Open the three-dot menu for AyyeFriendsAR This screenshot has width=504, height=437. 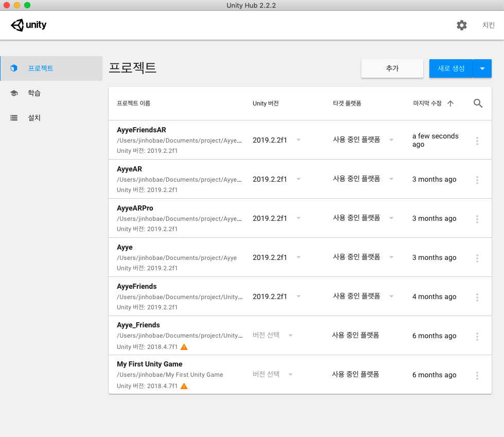click(477, 141)
